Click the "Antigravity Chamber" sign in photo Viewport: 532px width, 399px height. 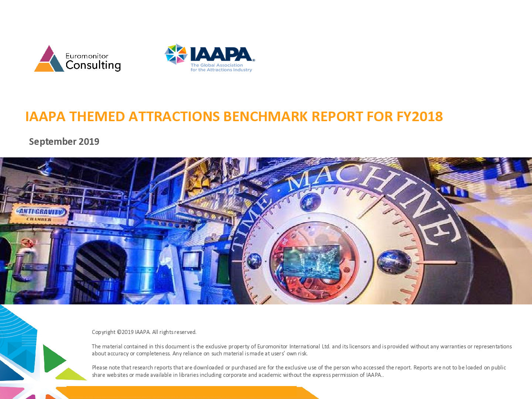[40, 214]
